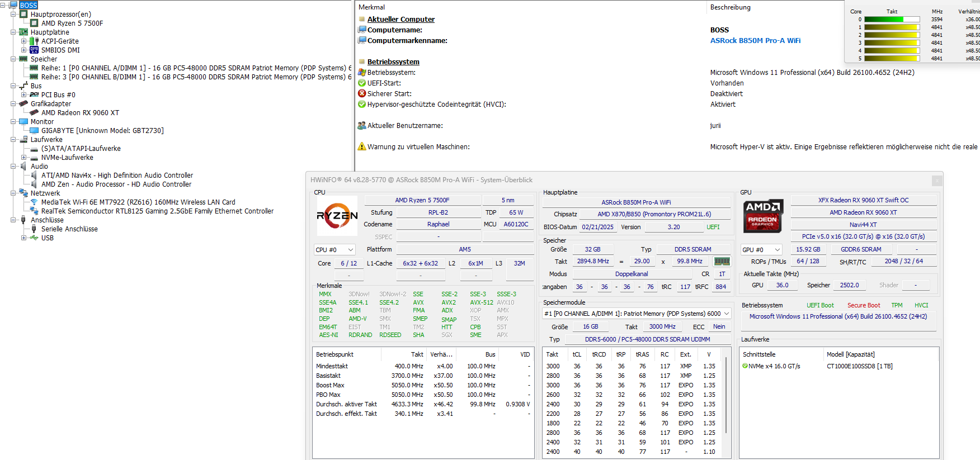The image size is (980, 460).
Task: Click the Boost Max operating point row
Action: click(423, 385)
